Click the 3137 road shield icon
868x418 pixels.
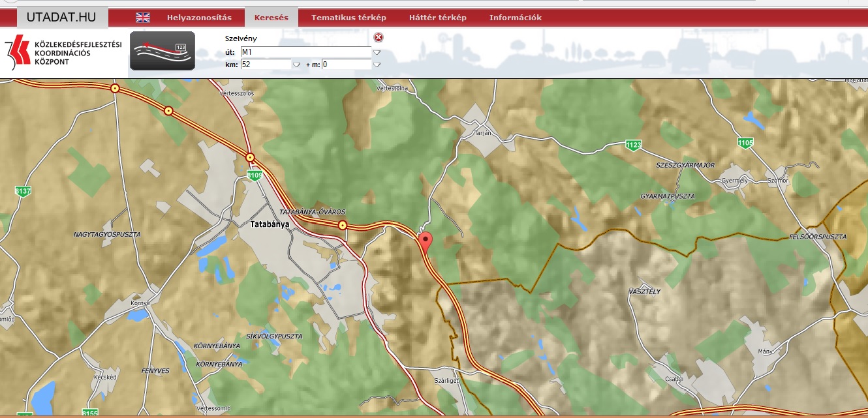23,191
